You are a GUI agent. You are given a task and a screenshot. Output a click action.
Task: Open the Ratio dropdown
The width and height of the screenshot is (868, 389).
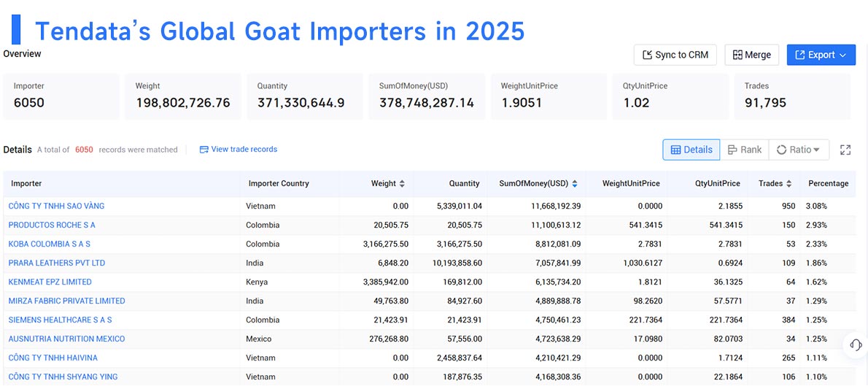click(799, 150)
